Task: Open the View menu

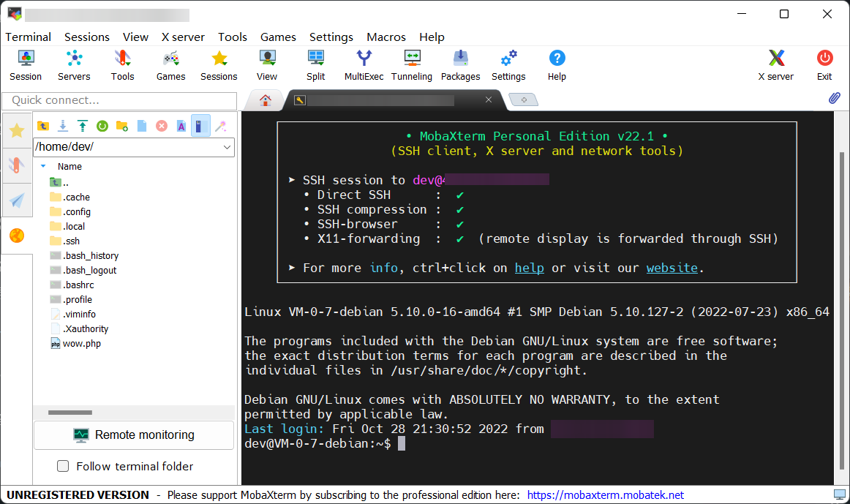Action: (x=135, y=37)
